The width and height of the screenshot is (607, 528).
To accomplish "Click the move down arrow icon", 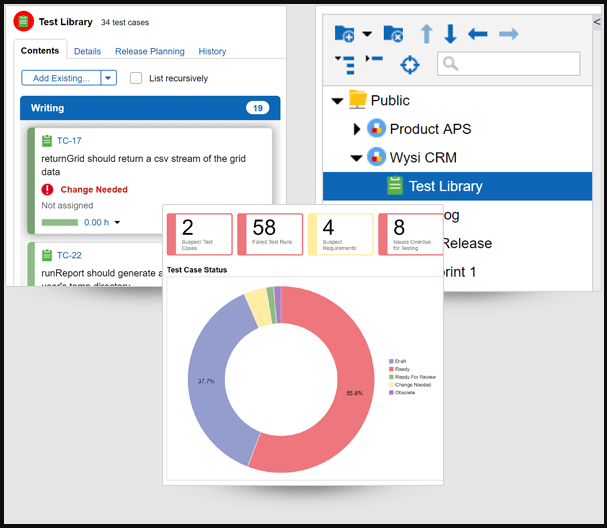I will [450, 34].
